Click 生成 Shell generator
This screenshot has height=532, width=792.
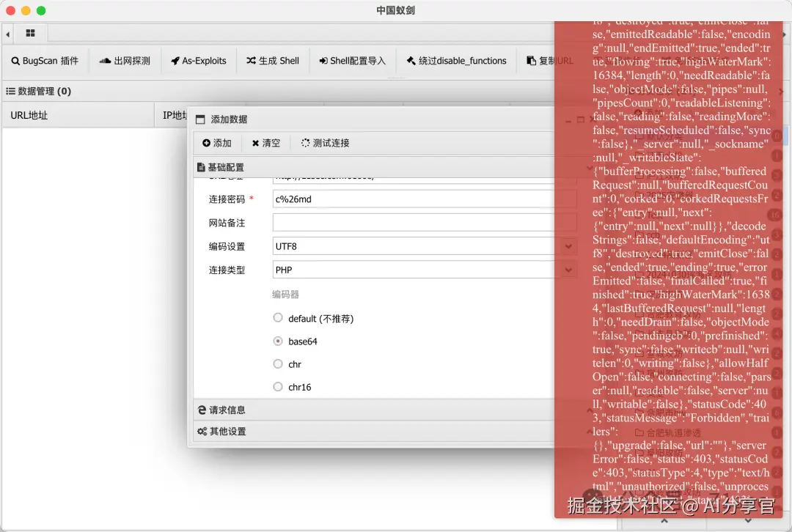[x=273, y=61]
